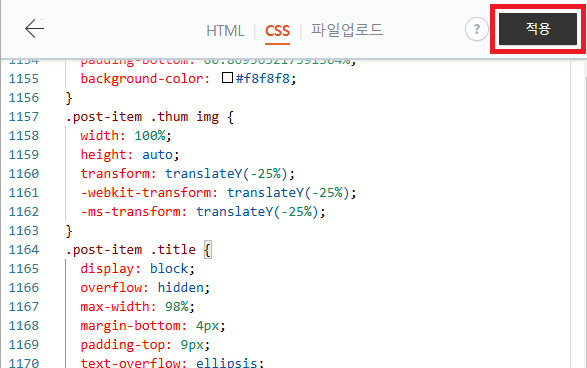Select line number 1157 in gutter
Screen dimensions: 587x368
click(24, 117)
